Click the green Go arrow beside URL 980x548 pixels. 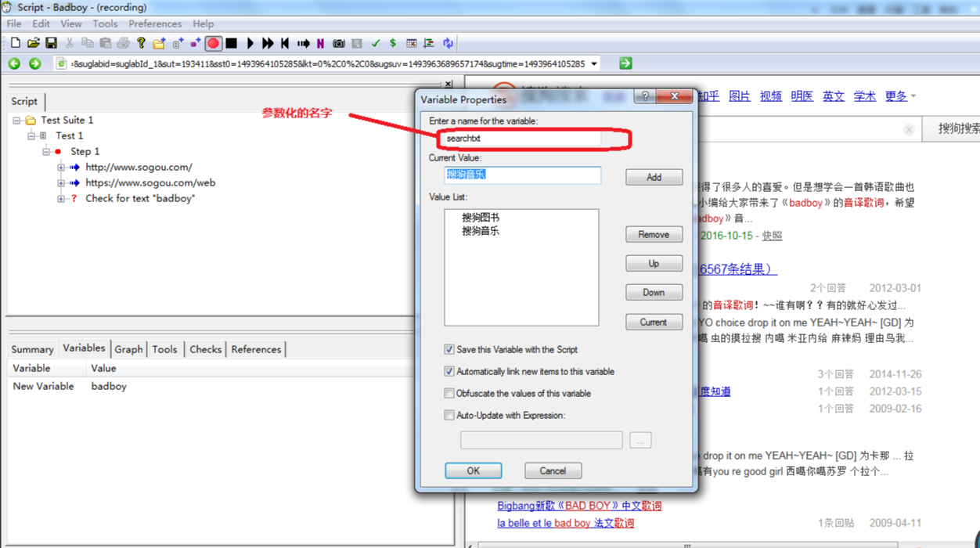pos(625,63)
